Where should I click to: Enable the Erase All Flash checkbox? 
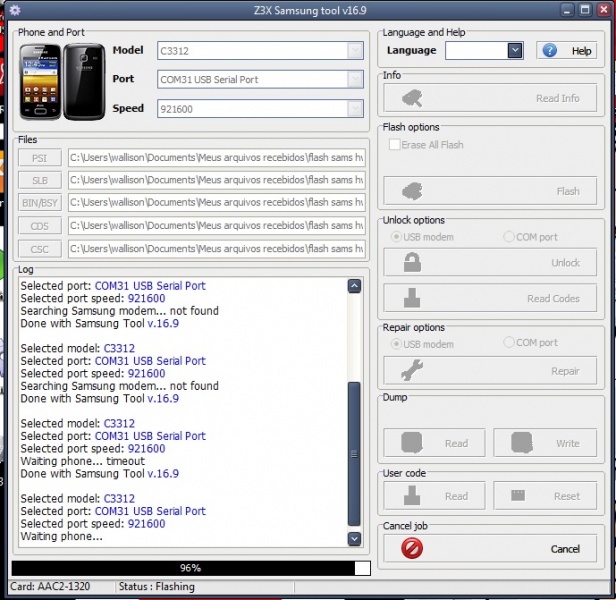(x=394, y=145)
